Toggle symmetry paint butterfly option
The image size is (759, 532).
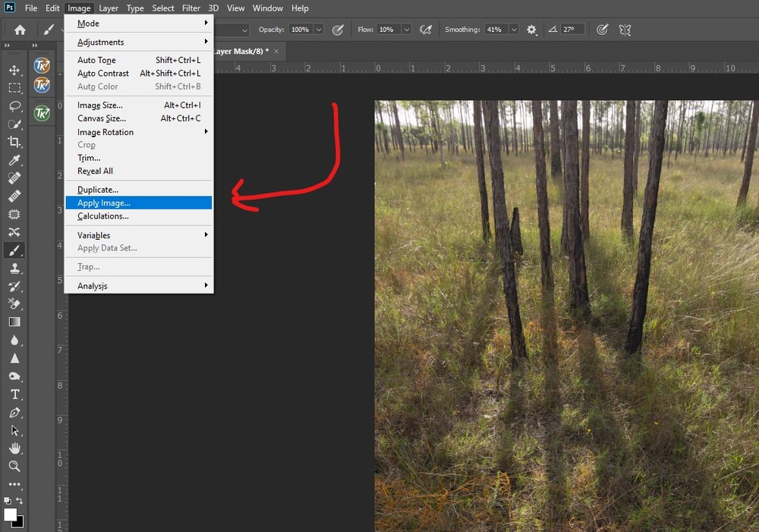pos(625,30)
